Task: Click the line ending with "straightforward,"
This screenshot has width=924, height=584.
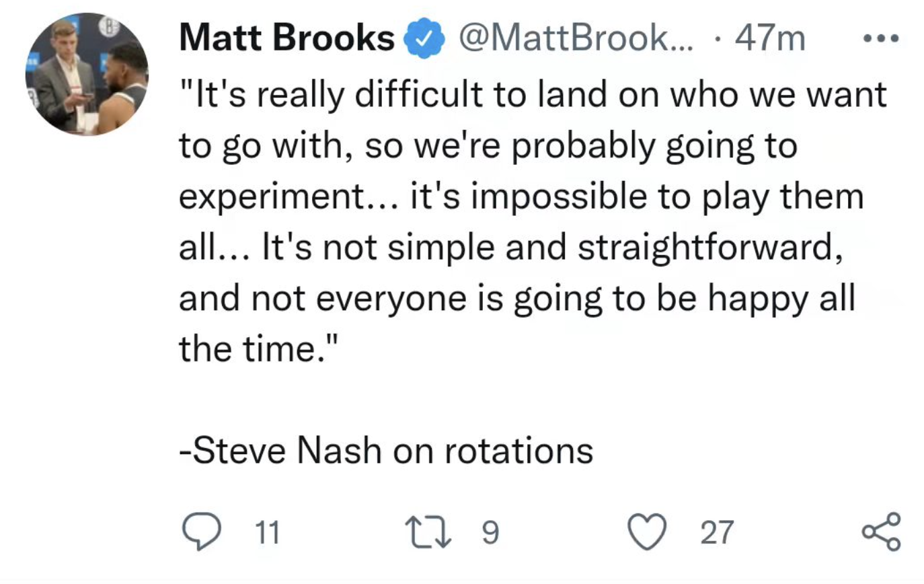Action: click(511, 247)
